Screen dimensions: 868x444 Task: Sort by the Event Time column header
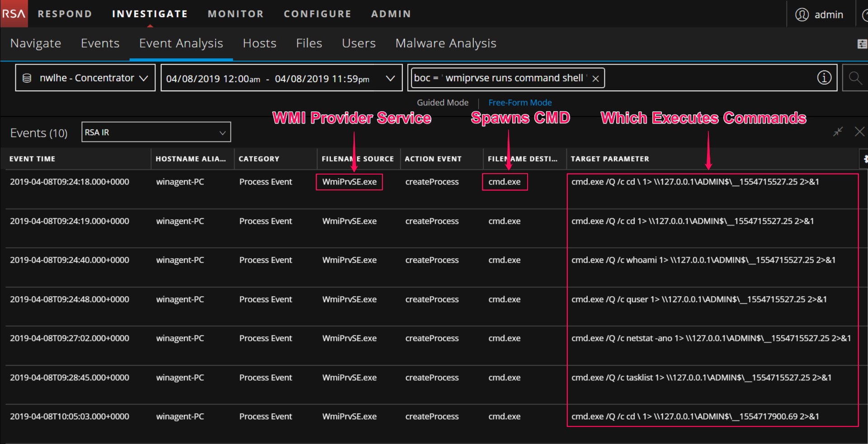coord(33,159)
